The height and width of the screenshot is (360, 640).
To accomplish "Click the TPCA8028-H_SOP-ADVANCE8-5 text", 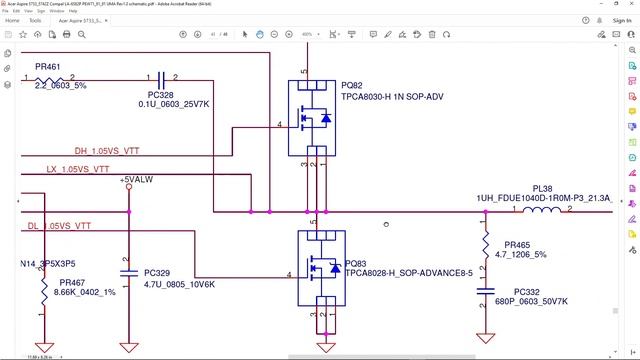I will point(409,273).
